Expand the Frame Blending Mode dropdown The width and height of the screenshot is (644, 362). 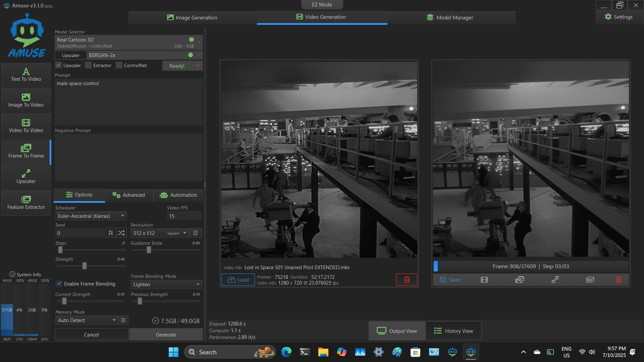click(x=166, y=284)
